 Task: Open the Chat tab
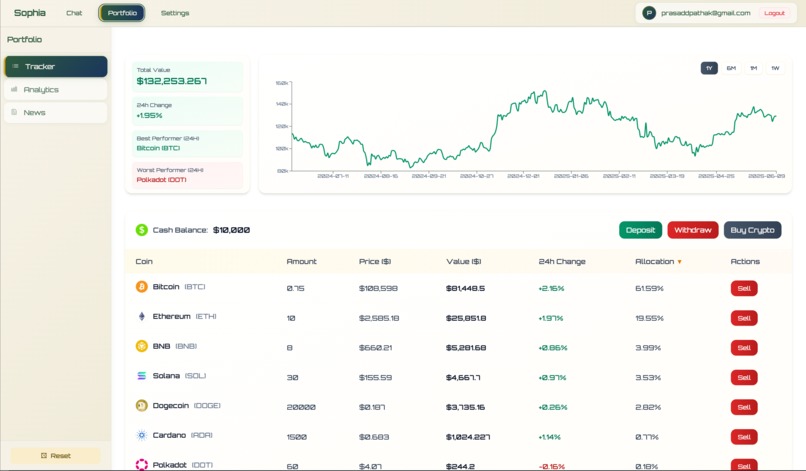tap(74, 13)
